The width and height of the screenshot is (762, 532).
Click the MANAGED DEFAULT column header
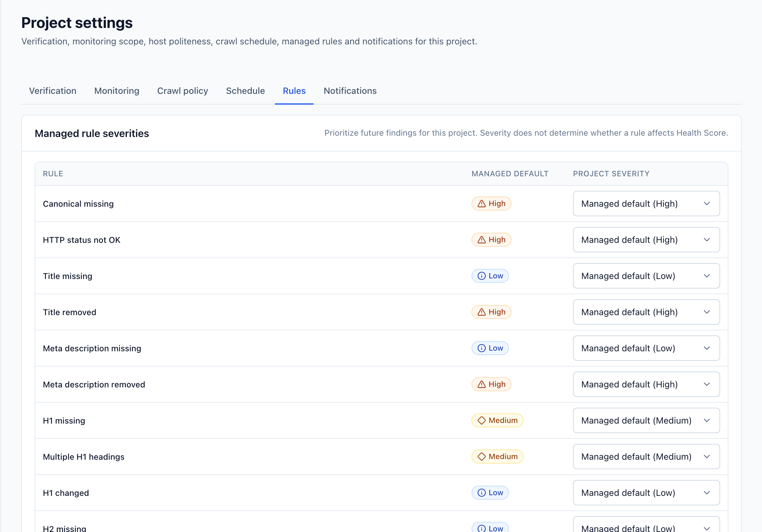click(x=510, y=174)
